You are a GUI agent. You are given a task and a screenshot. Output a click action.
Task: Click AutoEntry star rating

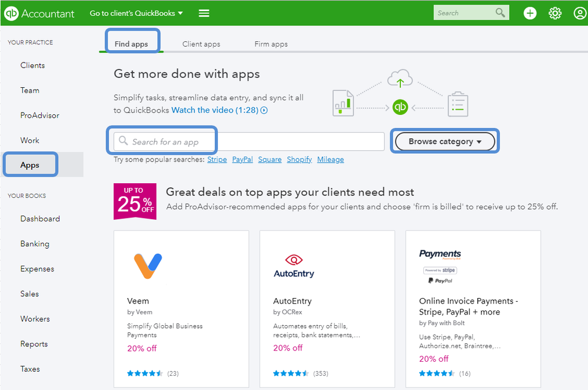coord(291,374)
